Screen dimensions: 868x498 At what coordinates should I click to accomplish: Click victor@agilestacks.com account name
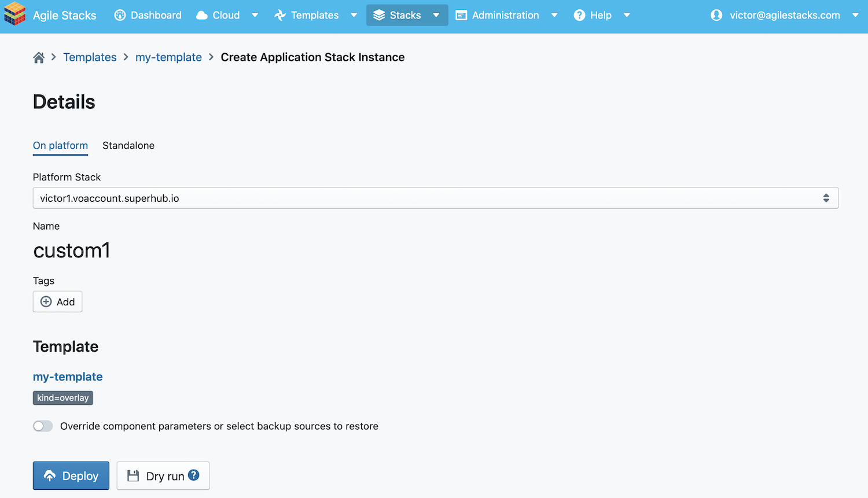click(785, 15)
